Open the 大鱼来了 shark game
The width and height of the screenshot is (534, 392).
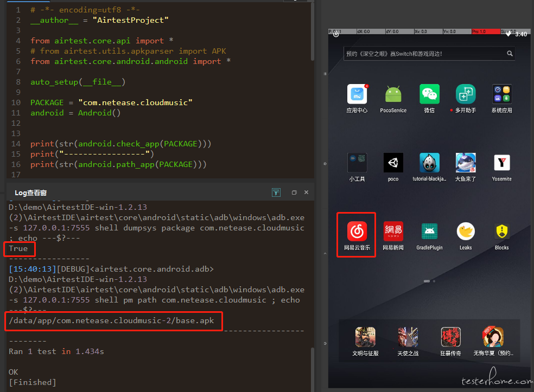pos(466,163)
